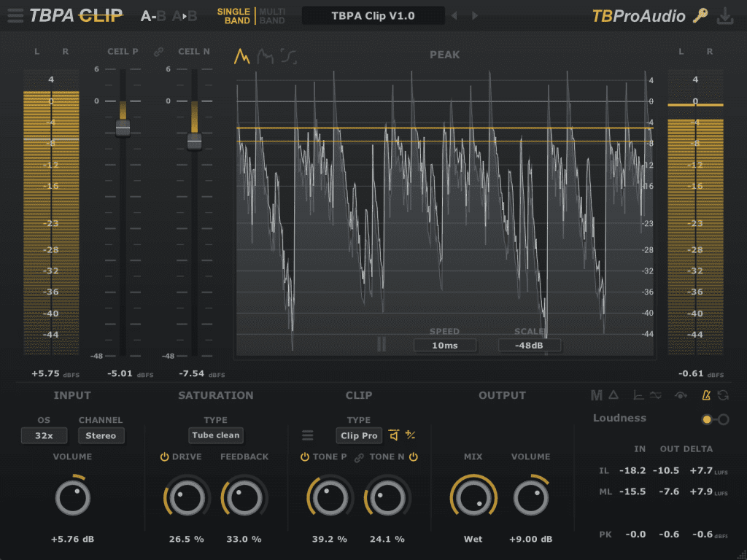747x560 pixels.
Task: Open the OS oversampling dropdown showing 32x
Action: (x=44, y=435)
